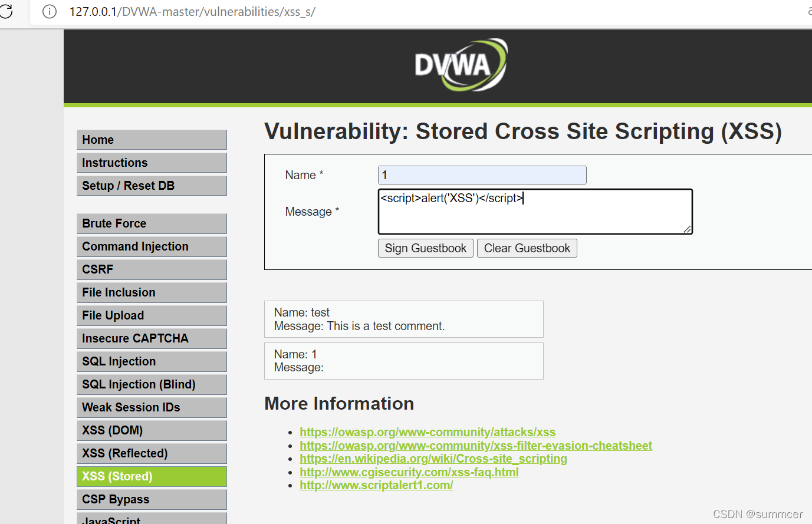Open the Brute Force vulnerability page

(152, 223)
